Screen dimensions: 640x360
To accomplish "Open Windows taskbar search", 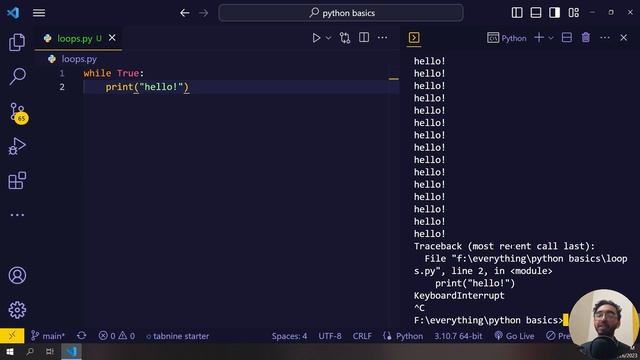I will (x=30, y=351).
